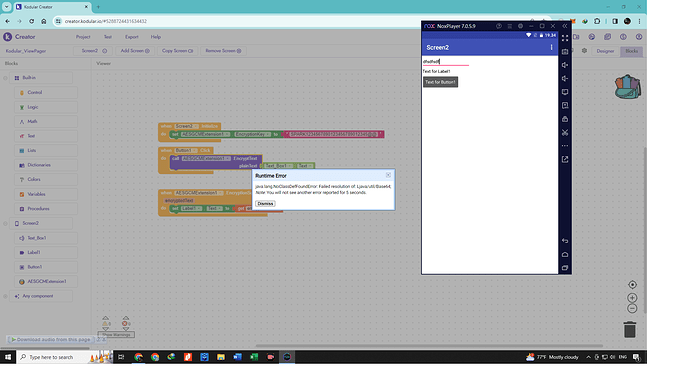Open the Screen2 screen selector dropdown
The width and height of the screenshot is (690, 388).
[94, 51]
